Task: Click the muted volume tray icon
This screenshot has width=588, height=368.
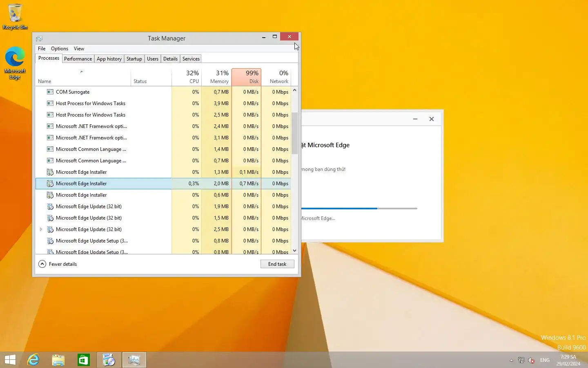Action: click(x=531, y=360)
